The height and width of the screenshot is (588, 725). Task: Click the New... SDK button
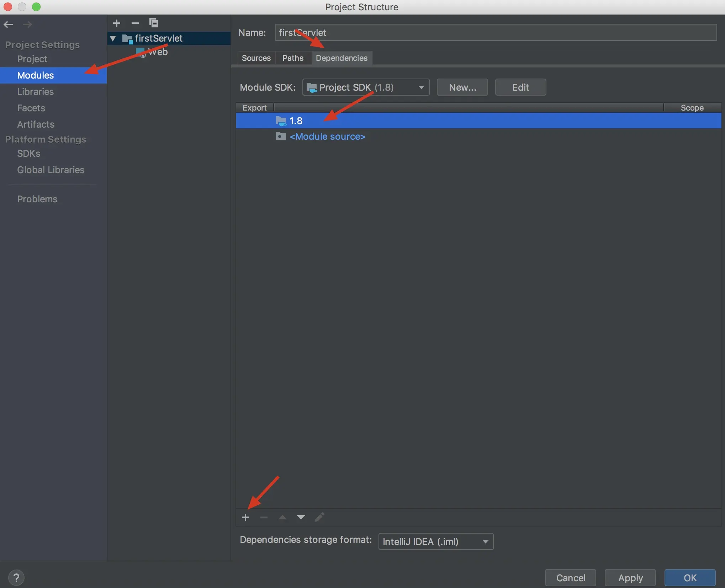462,87
